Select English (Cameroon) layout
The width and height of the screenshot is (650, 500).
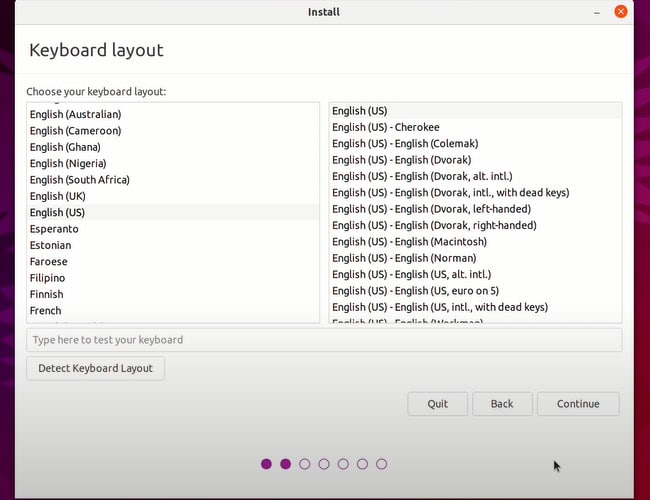pos(173,131)
